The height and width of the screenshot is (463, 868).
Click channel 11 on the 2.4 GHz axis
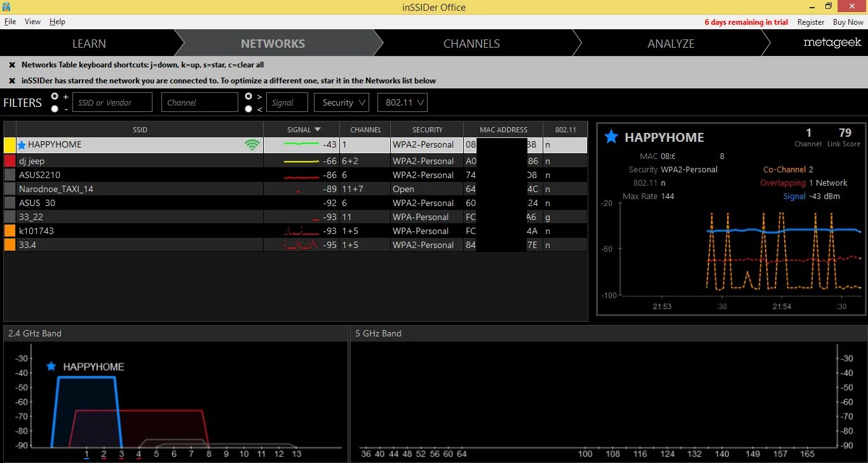pos(261,454)
